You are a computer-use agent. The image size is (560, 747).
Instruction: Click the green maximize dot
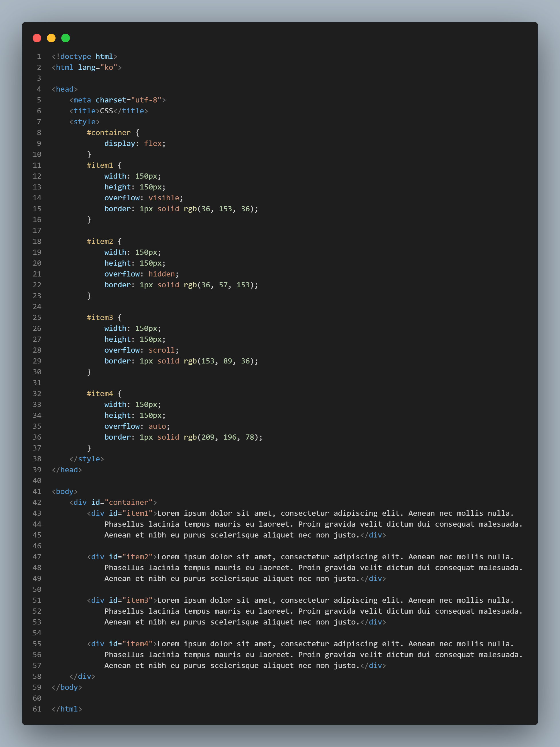(x=66, y=38)
